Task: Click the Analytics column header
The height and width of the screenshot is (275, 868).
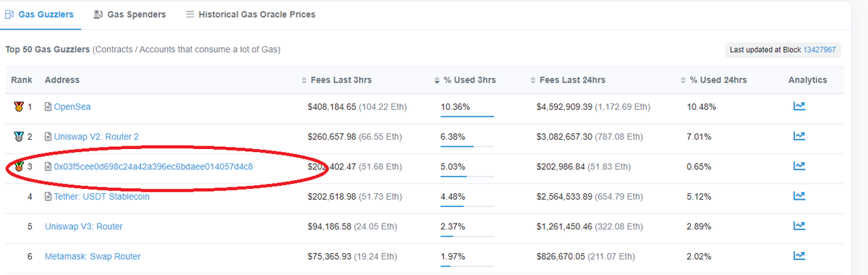Action: [807, 80]
